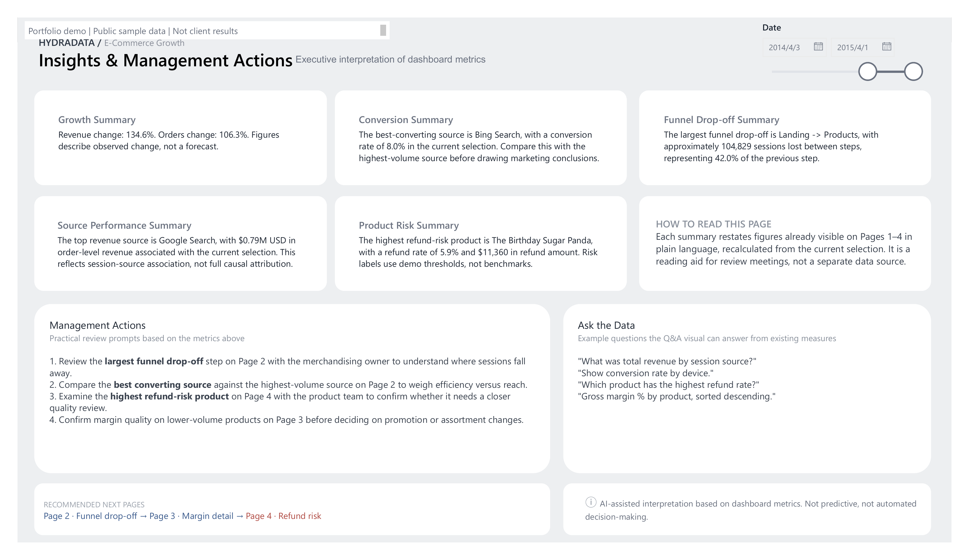The width and height of the screenshot is (969, 560).
Task: Click the bold 'best converting source' phrase
Action: 162,385
